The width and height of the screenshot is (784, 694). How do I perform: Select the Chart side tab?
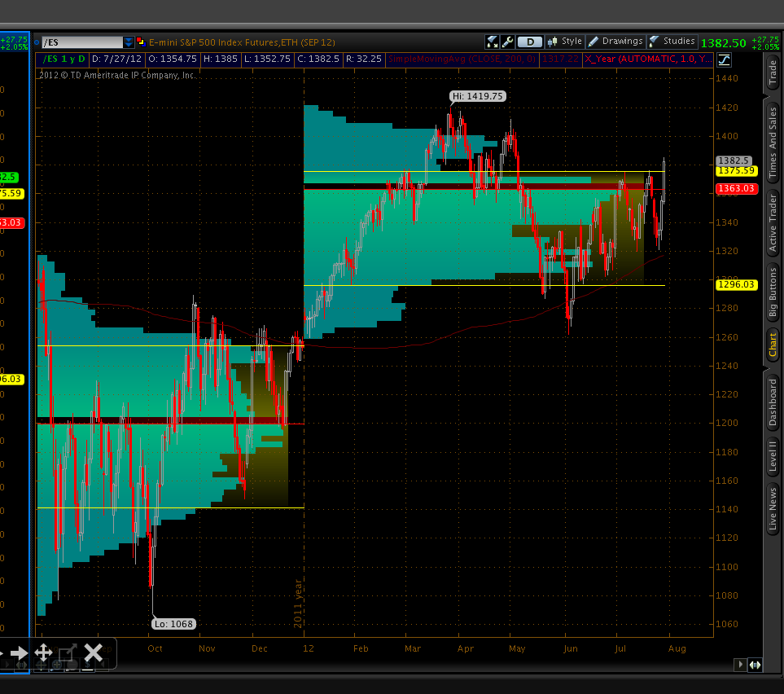coord(773,345)
